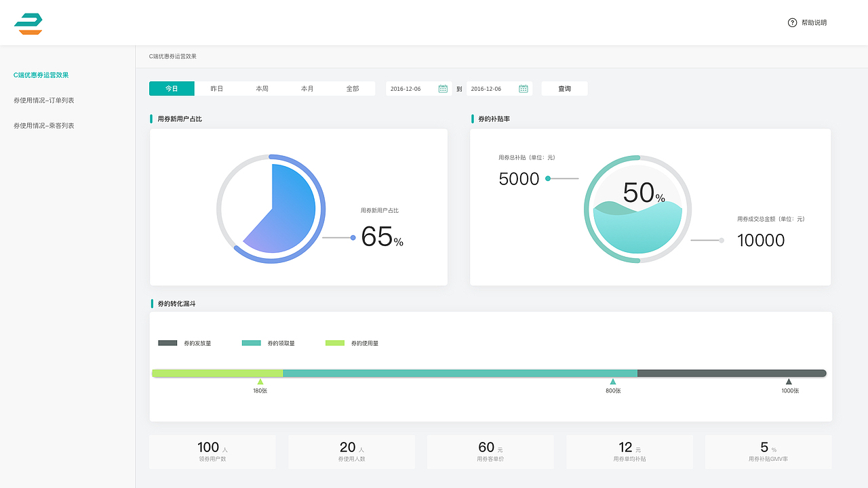Click the 用券客单价 60元 stat card

coord(490,451)
